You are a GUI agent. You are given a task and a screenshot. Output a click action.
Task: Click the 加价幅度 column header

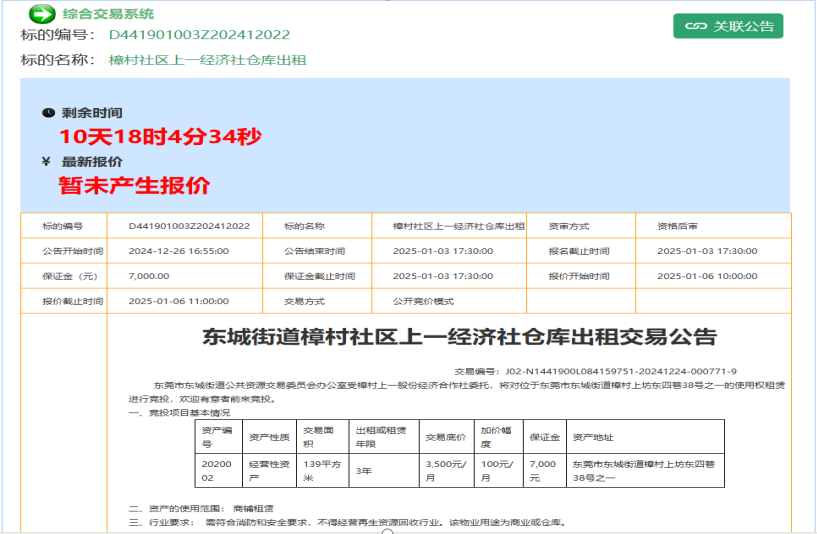tap(499, 437)
